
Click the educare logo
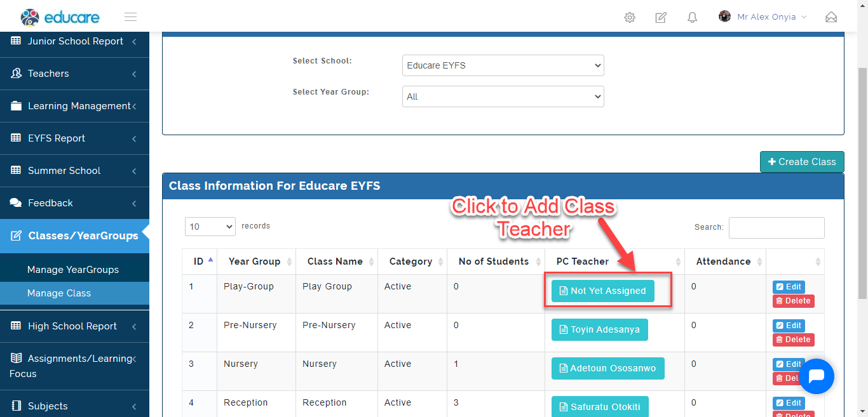(x=60, y=17)
